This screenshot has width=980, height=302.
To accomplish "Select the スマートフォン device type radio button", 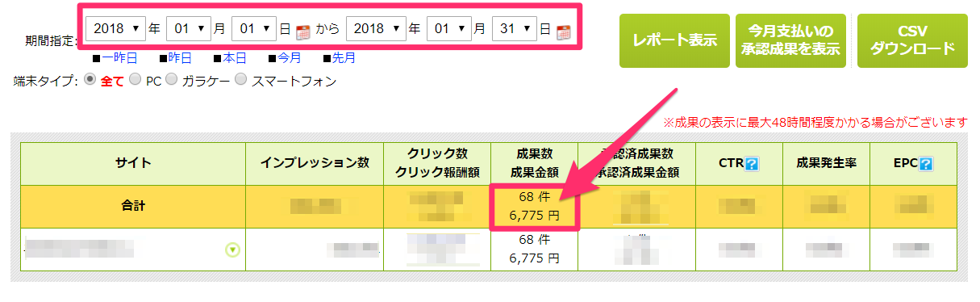I will (240, 79).
